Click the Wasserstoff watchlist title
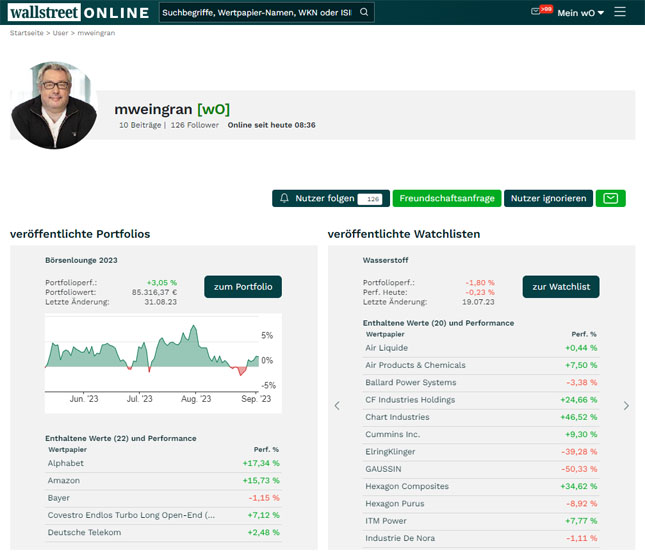This screenshot has height=555, width=645. coord(385,260)
